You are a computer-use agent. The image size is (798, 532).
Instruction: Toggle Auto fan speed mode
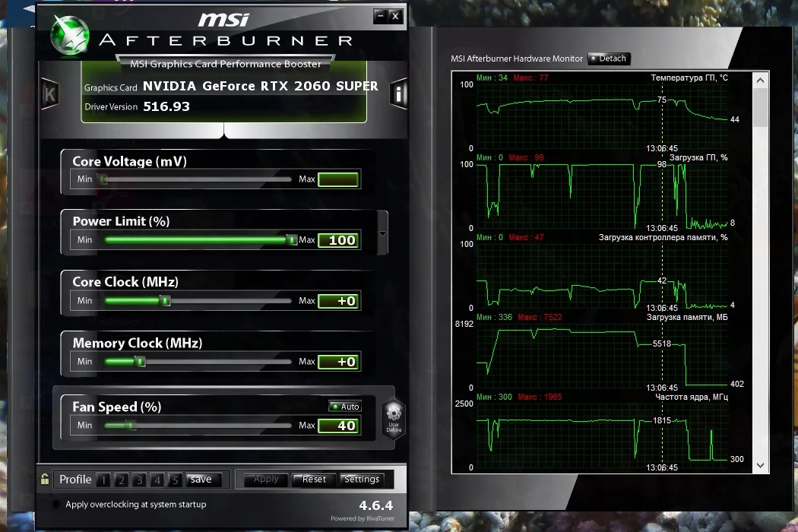pyautogui.click(x=345, y=407)
